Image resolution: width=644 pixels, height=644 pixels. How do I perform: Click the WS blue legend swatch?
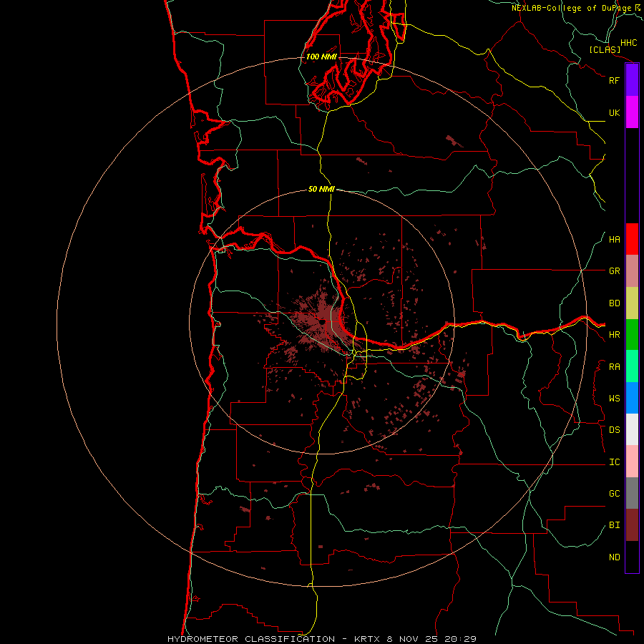tap(632, 398)
